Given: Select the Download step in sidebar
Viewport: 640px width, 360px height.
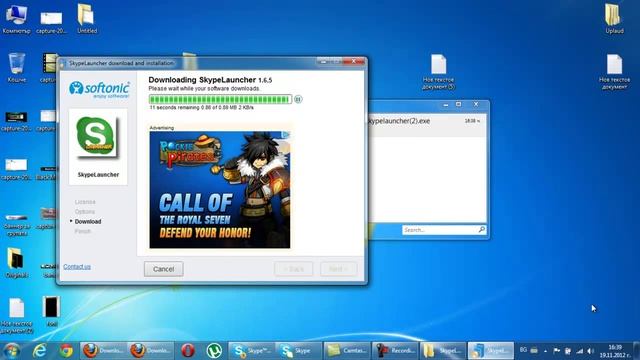Looking at the screenshot, I should coord(88,221).
